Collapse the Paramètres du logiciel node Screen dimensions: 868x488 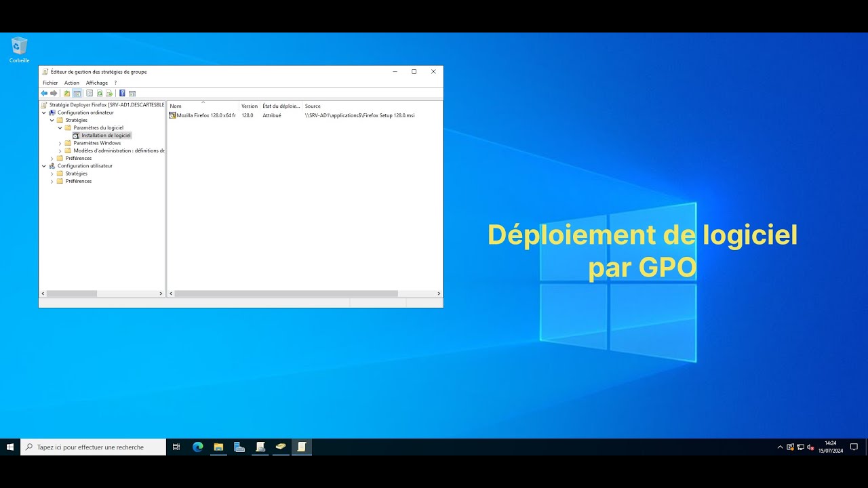[60, 127]
